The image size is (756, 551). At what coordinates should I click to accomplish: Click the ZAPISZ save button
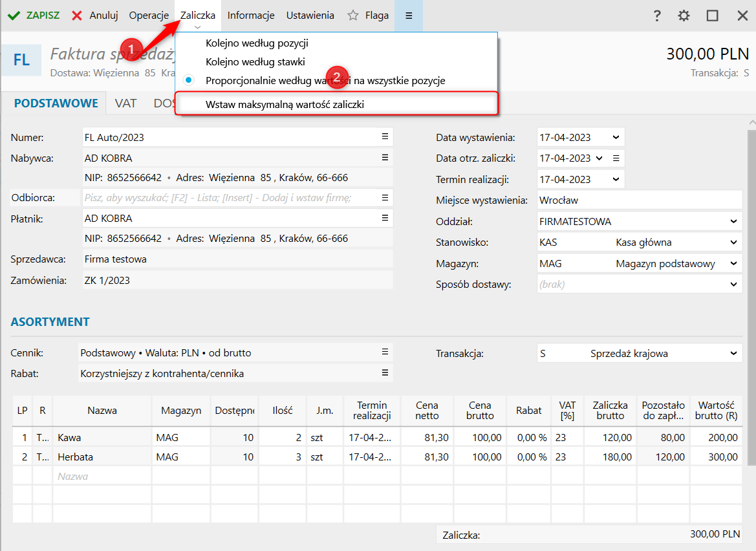coord(33,16)
